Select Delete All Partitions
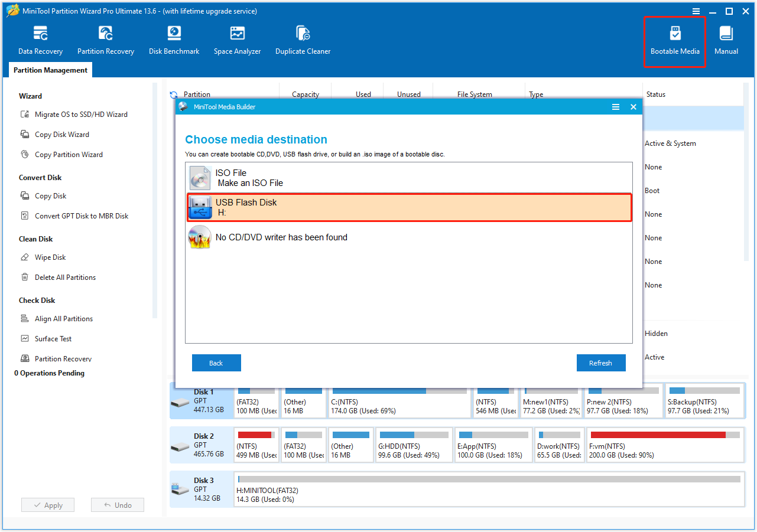This screenshot has height=532, width=757. coord(57,278)
